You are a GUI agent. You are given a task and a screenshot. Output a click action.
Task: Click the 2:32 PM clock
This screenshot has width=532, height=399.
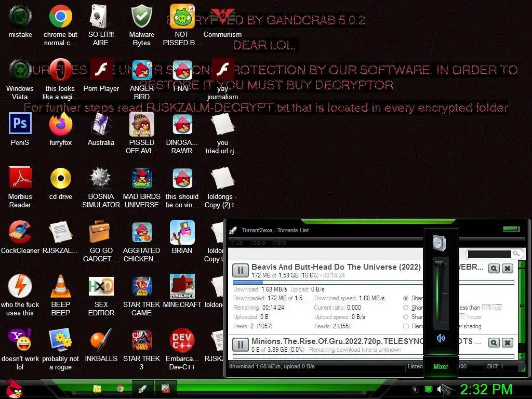click(x=486, y=389)
